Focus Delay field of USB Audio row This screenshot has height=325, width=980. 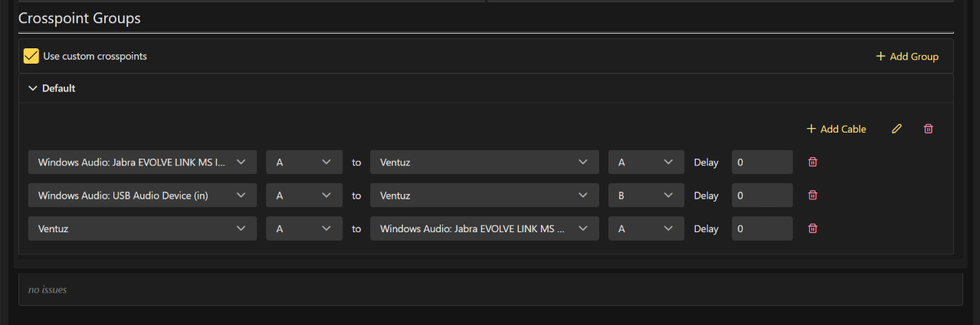(762, 195)
